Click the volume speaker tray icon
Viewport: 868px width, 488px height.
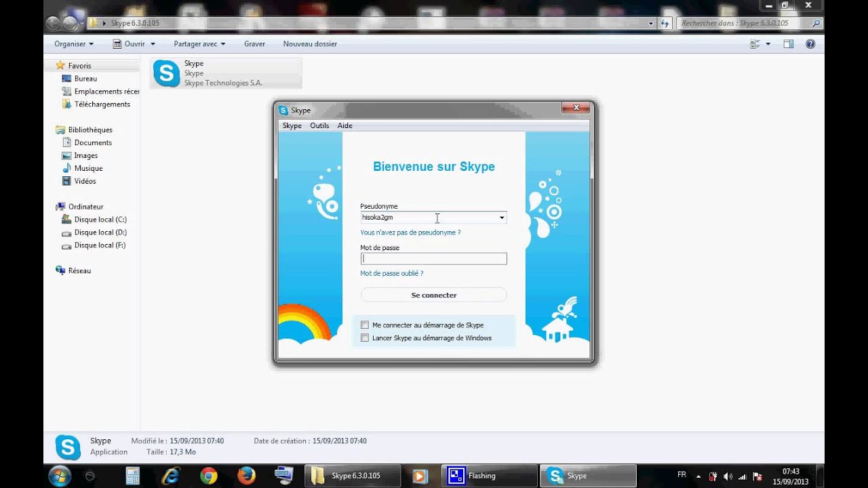728,476
